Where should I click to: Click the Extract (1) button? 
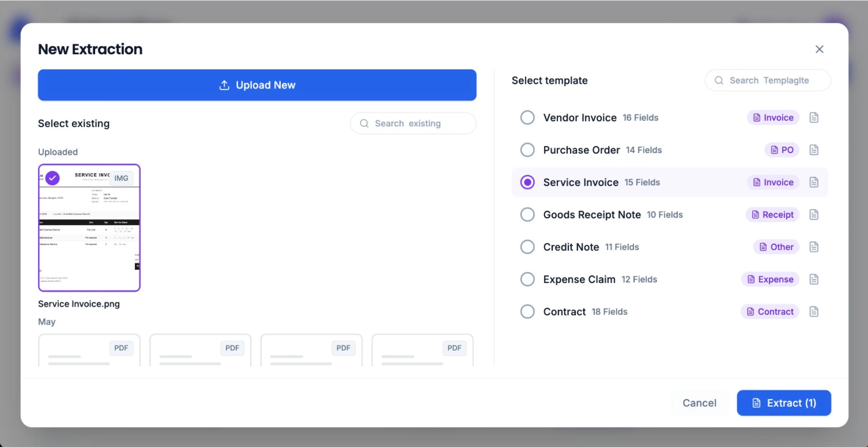coord(784,403)
